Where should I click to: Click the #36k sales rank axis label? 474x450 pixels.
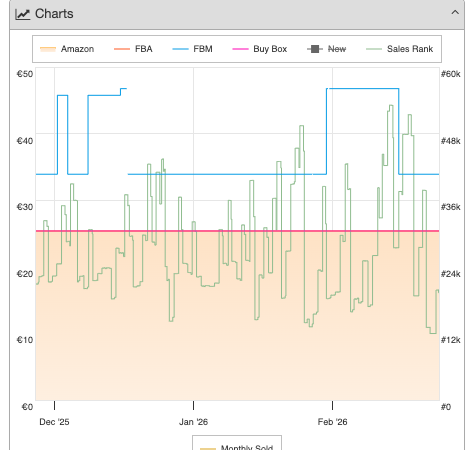pyautogui.click(x=451, y=207)
